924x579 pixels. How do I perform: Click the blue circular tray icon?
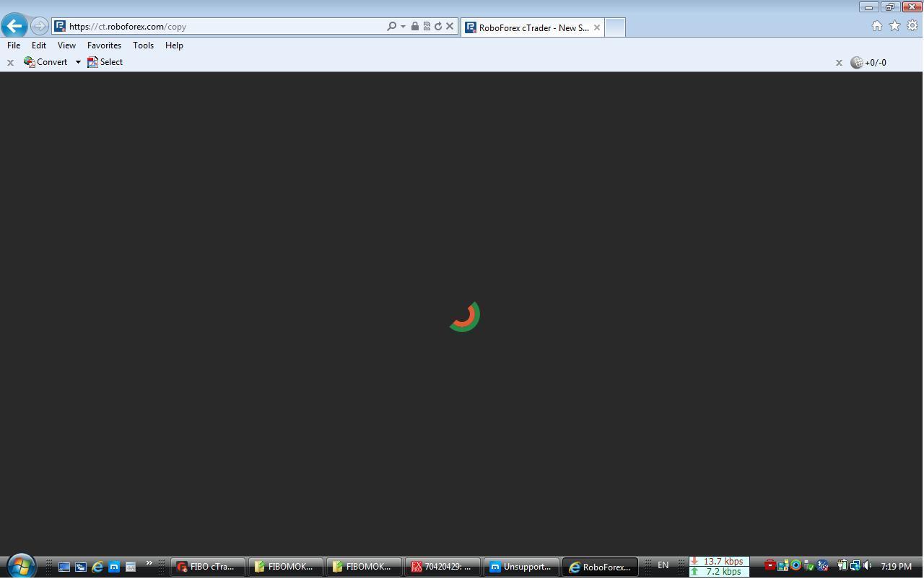point(796,566)
